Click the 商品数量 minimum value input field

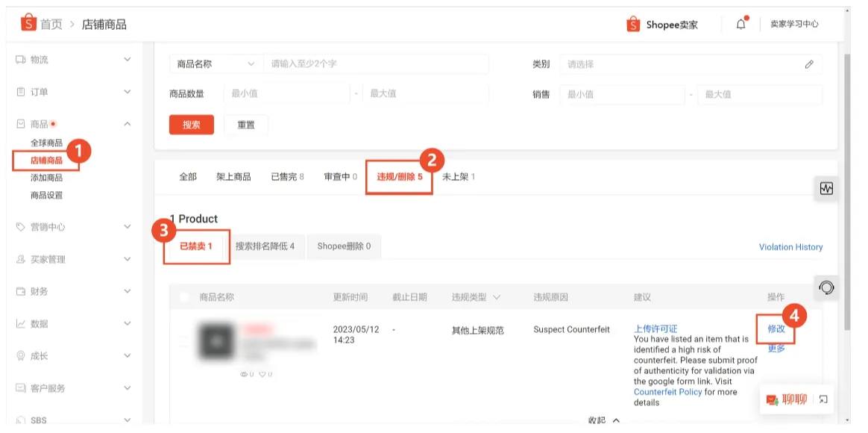coord(287,95)
